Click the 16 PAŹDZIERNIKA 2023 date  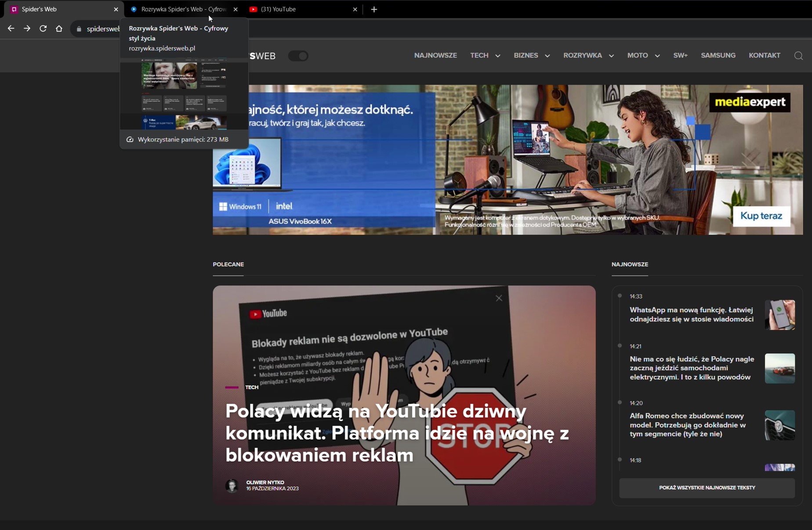[x=272, y=488]
